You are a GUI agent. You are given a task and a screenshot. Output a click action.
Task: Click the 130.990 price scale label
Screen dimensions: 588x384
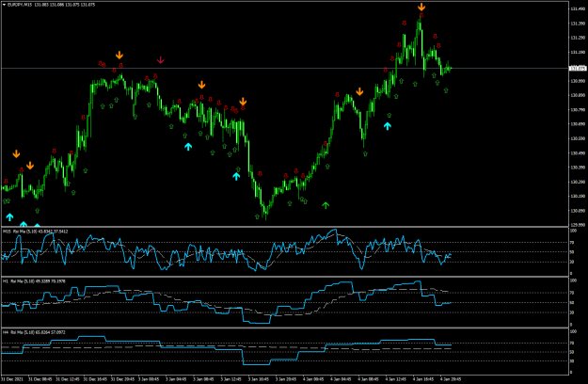[x=578, y=81]
